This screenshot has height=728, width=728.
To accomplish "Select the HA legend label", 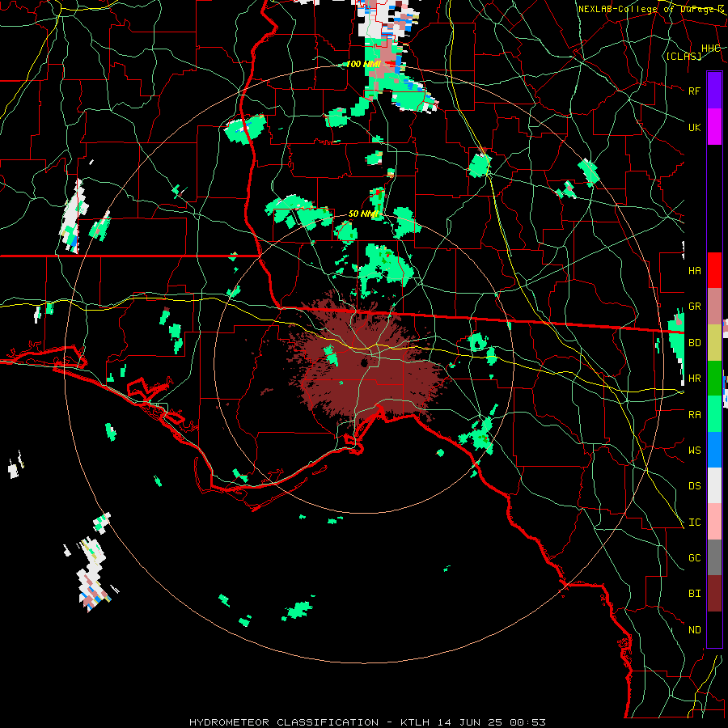I will (x=694, y=270).
